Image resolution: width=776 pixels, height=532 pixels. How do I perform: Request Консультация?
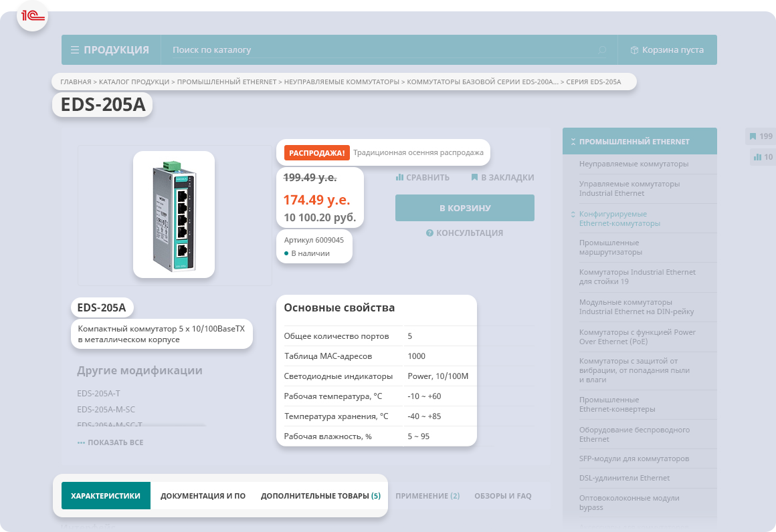click(x=465, y=233)
